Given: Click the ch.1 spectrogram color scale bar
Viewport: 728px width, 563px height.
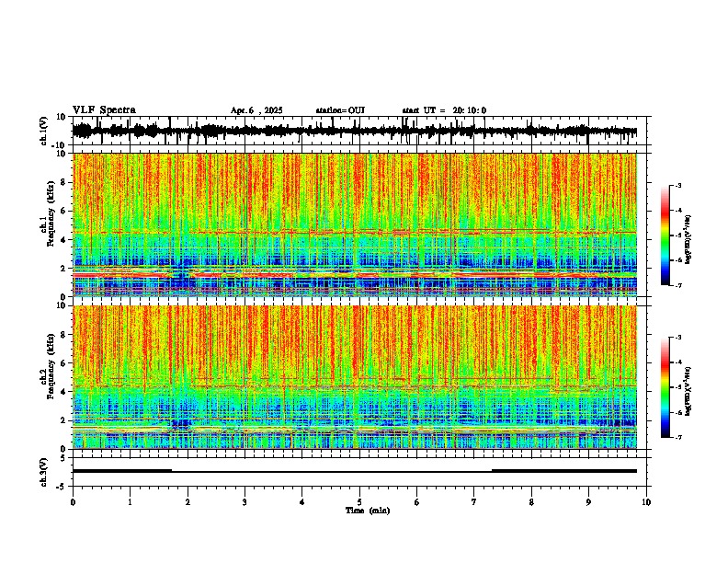Looking at the screenshot, I should tap(665, 236).
